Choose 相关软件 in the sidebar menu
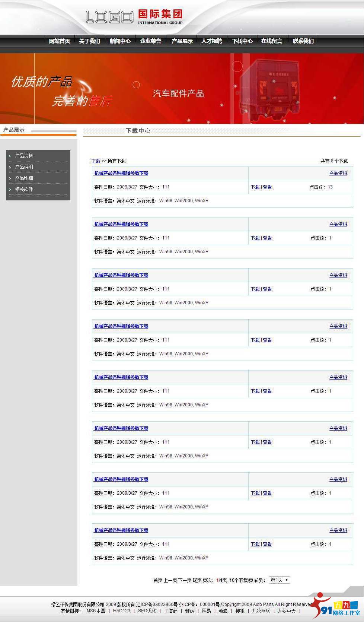Screen dimensions: 364x622 point(24,189)
